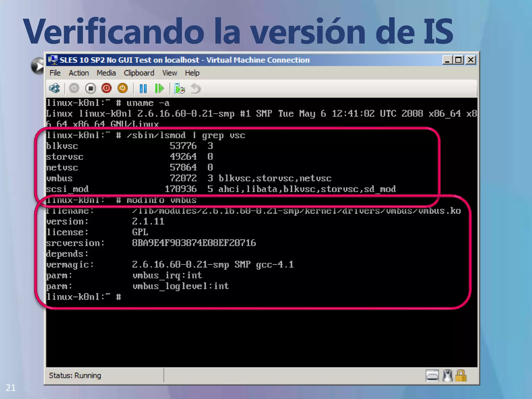
Task: Click the Virtual Machine Connection title icon
Action: point(53,60)
